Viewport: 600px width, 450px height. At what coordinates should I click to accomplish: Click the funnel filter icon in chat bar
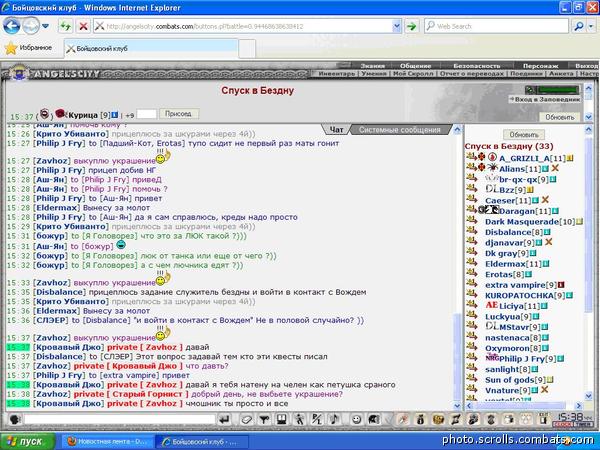point(264,420)
